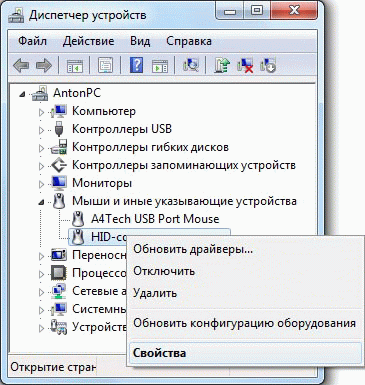Choose Свойства in the context menu
365x385 pixels.
click(x=246, y=353)
